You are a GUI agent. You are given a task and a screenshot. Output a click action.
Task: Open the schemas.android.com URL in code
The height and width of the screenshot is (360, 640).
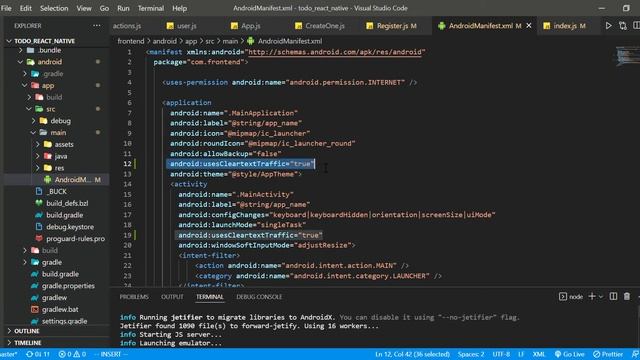click(x=335, y=52)
